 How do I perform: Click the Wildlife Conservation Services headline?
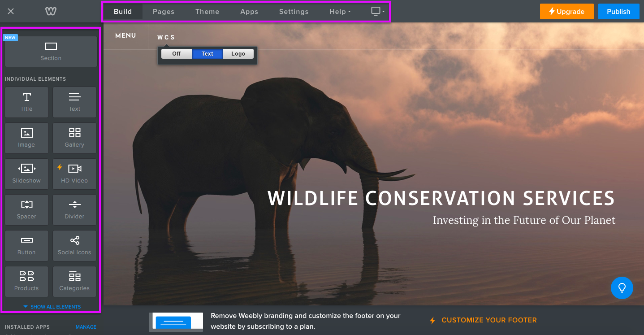pyautogui.click(x=441, y=198)
